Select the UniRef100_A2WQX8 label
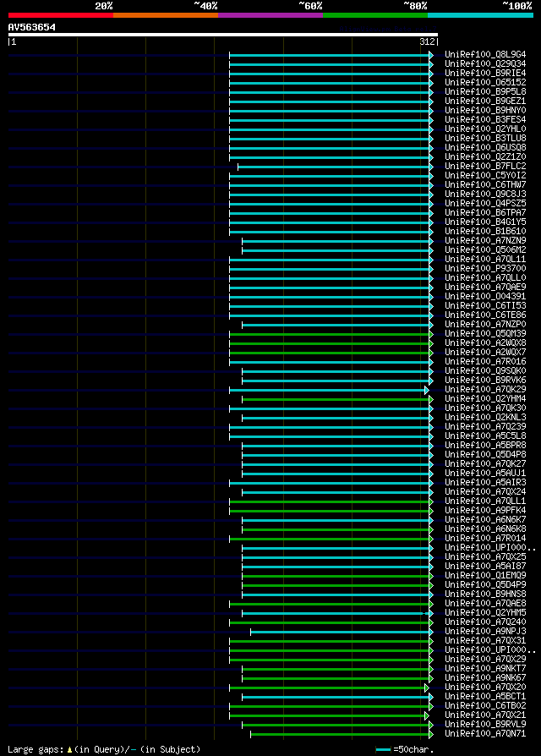The image size is (541, 756). 485,342
